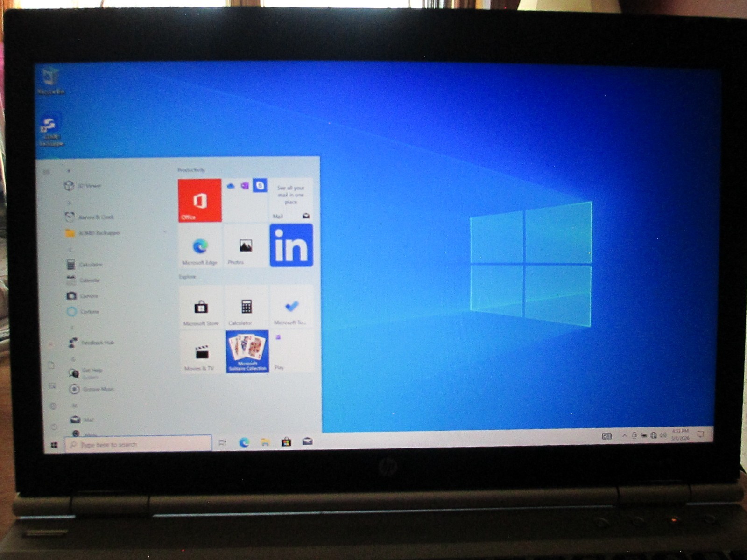This screenshot has height=560, width=747.
Task: Click the Productivity group header
Action: [191, 170]
